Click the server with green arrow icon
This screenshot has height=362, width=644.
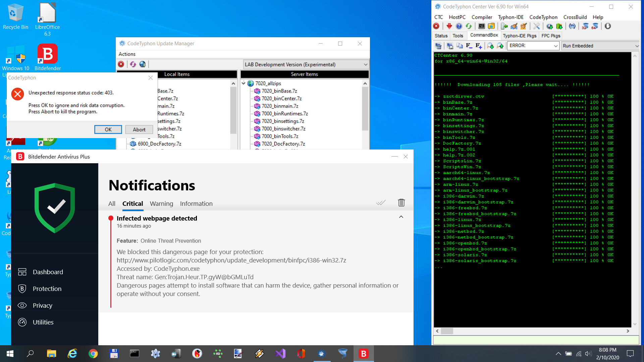point(504,26)
